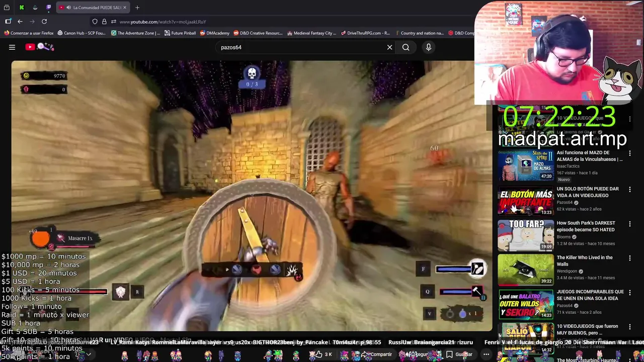This screenshot has width=644, height=362.
Task: Open 'The Adventure Zone' bookmark
Action: (135, 33)
